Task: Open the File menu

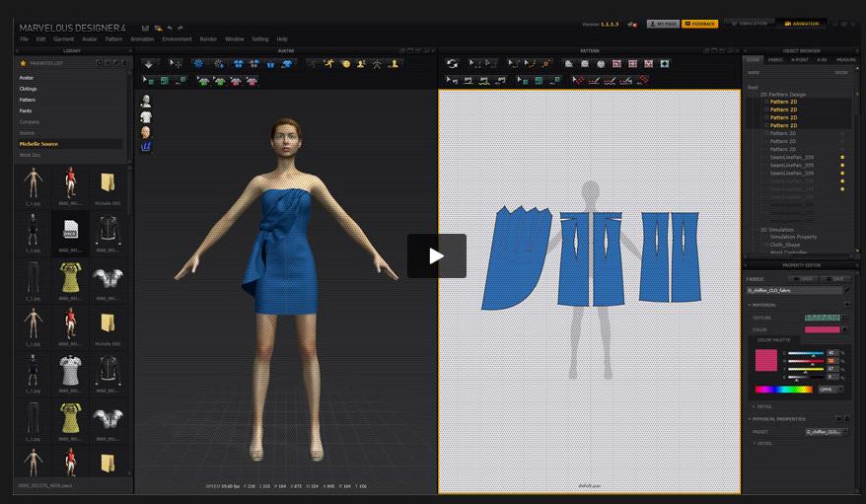Action: (x=25, y=39)
